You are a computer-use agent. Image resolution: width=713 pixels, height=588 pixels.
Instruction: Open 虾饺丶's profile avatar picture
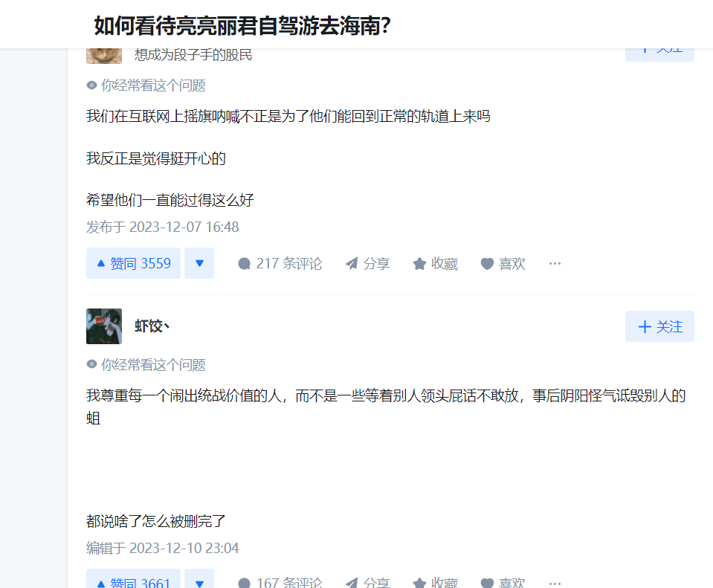point(104,326)
